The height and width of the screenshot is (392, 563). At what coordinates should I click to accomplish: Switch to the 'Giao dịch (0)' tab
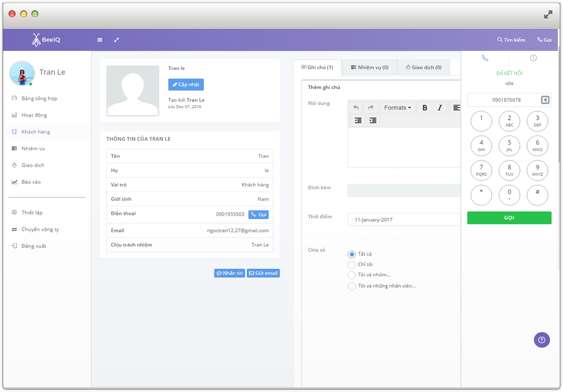(423, 67)
